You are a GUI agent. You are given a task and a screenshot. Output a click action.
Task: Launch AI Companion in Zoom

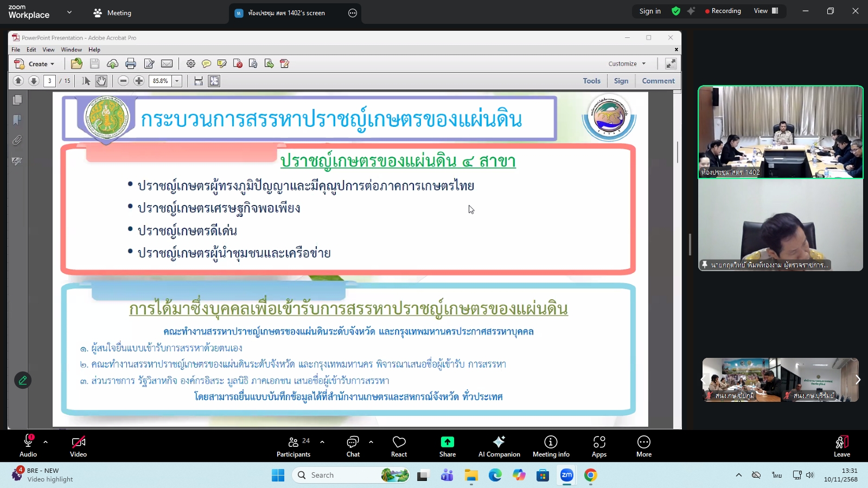(x=499, y=446)
